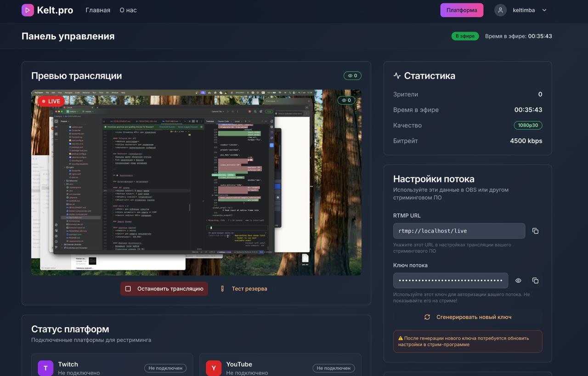The width and height of the screenshot is (588, 376).
Task: Click the stop square icon in Остановить трансляцию
Action: tap(129, 289)
